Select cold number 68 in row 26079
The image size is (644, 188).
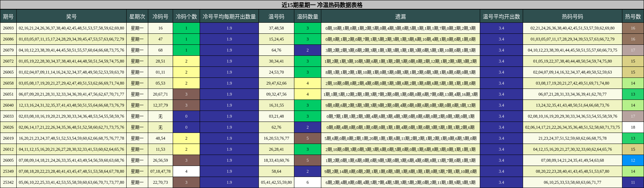click(160, 50)
